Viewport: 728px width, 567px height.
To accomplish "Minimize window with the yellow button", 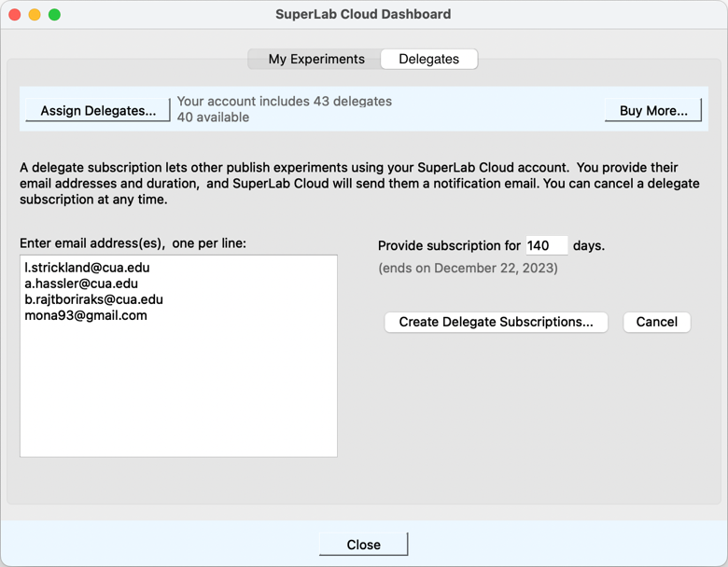I will pyautogui.click(x=35, y=15).
